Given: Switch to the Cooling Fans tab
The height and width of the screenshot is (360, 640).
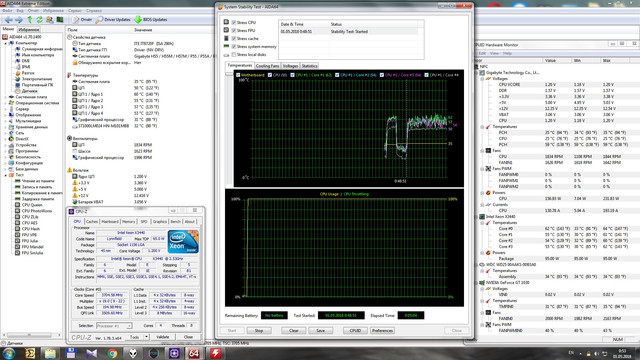Looking at the screenshot, I should coord(267,66).
